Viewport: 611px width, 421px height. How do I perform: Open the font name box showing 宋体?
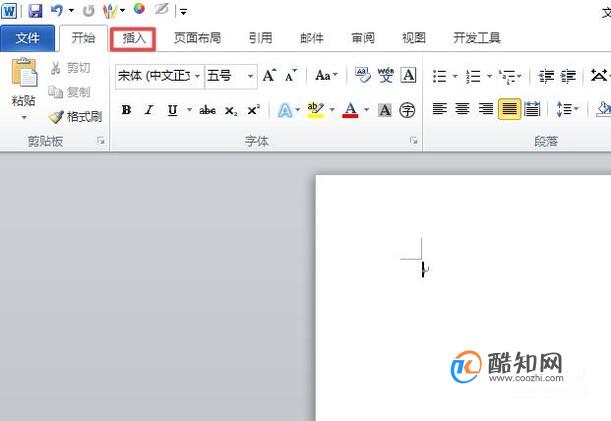click(x=159, y=76)
